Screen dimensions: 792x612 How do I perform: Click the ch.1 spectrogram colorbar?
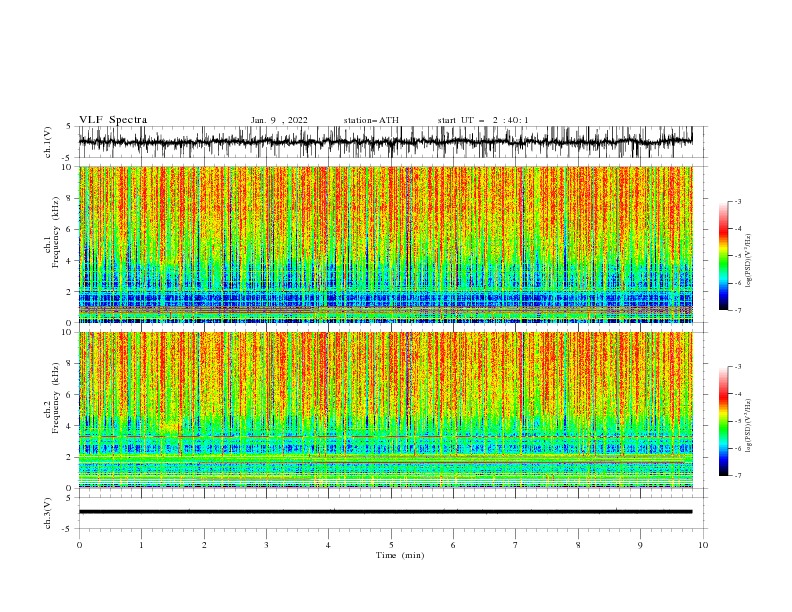coord(723,256)
